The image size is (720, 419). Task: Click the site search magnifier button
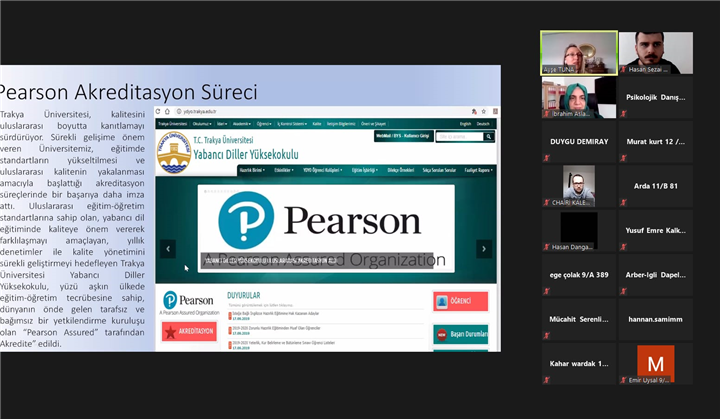click(x=489, y=136)
